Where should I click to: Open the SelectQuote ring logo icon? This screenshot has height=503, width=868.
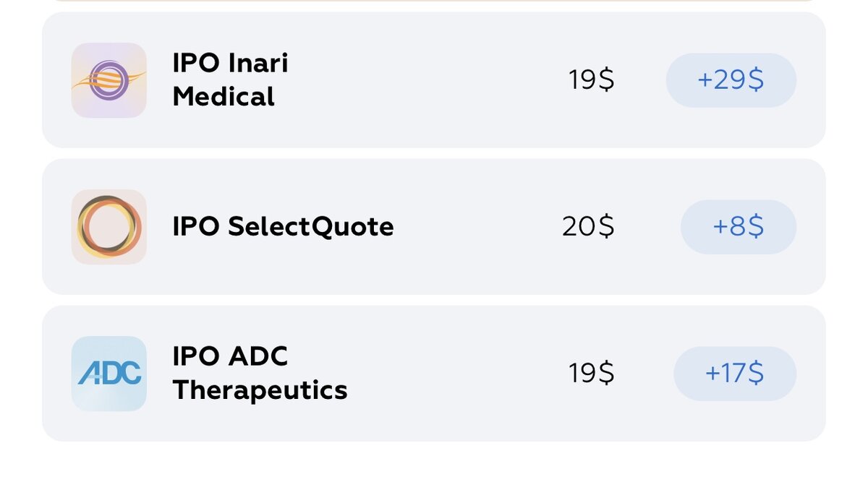pyautogui.click(x=109, y=227)
